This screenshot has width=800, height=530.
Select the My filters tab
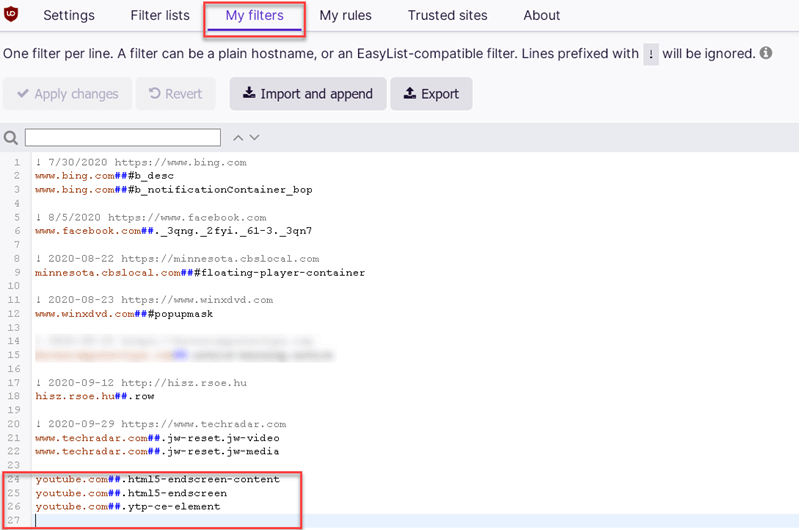tap(255, 16)
